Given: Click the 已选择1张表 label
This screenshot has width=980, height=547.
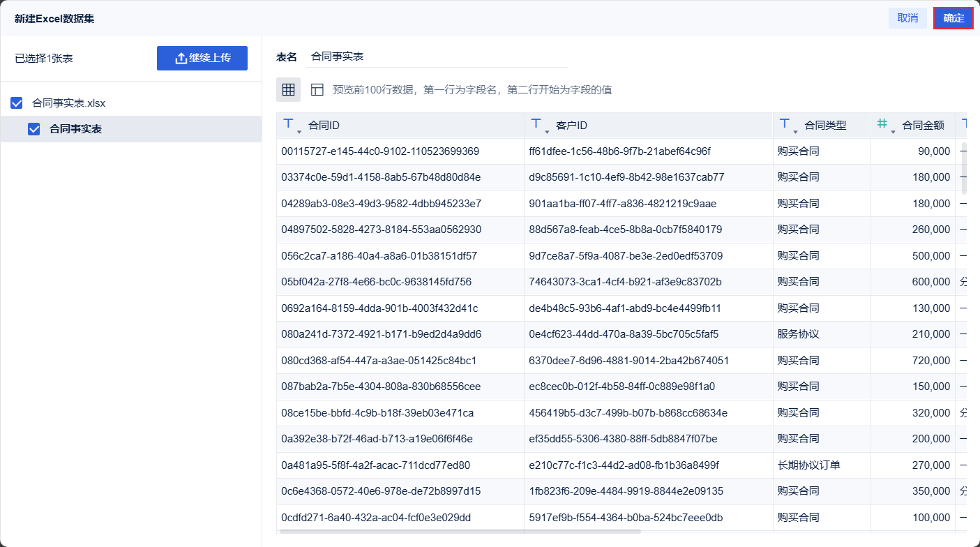Looking at the screenshot, I should point(44,59).
